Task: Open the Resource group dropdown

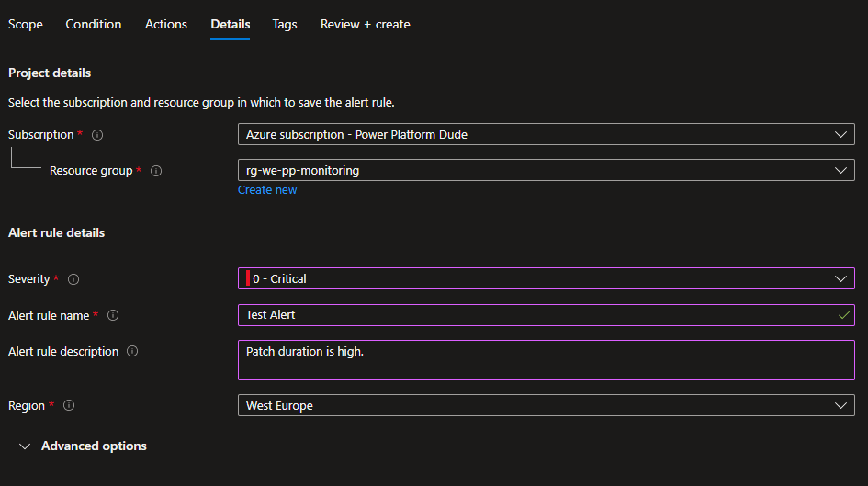Action: point(546,170)
